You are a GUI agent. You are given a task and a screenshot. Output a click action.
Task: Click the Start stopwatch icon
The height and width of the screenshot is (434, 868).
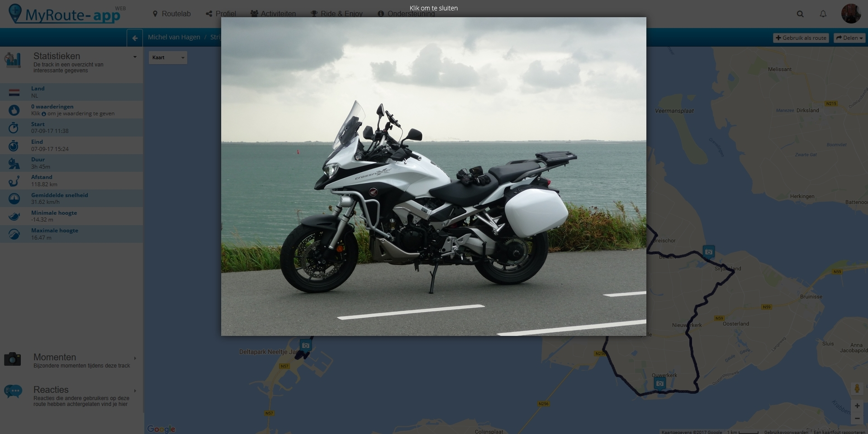14,127
